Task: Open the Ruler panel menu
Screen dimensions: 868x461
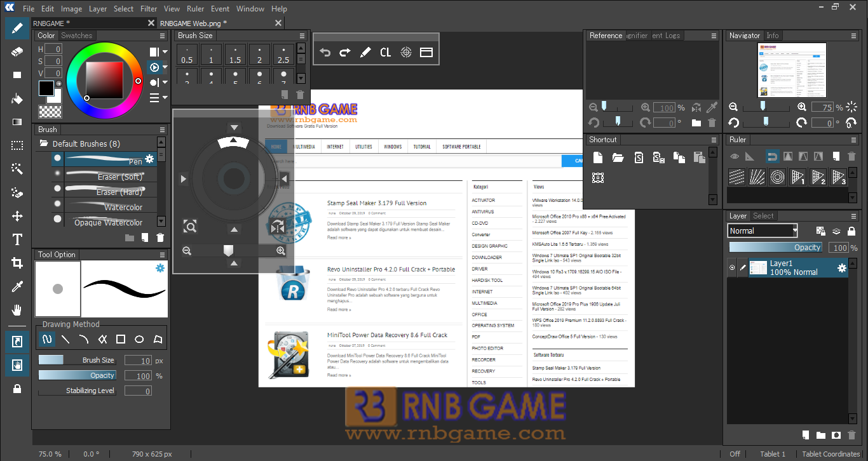Action: (854, 140)
